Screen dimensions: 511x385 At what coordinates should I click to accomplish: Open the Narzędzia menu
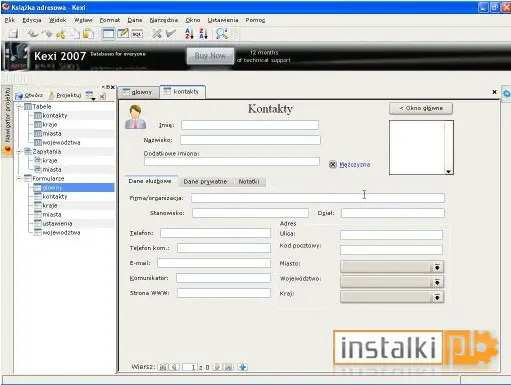pyautogui.click(x=164, y=20)
